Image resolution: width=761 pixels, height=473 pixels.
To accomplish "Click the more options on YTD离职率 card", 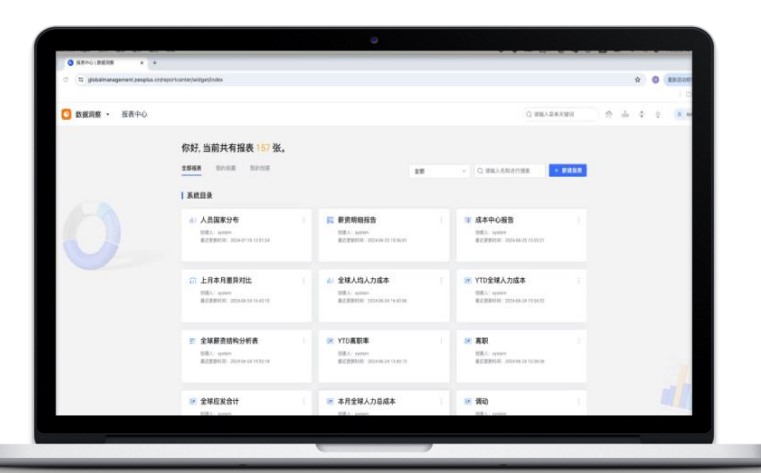I will [x=441, y=341].
